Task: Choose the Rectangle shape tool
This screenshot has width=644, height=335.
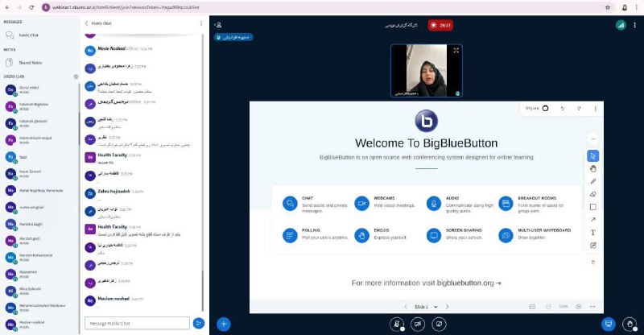Action: pyautogui.click(x=592, y=207)
